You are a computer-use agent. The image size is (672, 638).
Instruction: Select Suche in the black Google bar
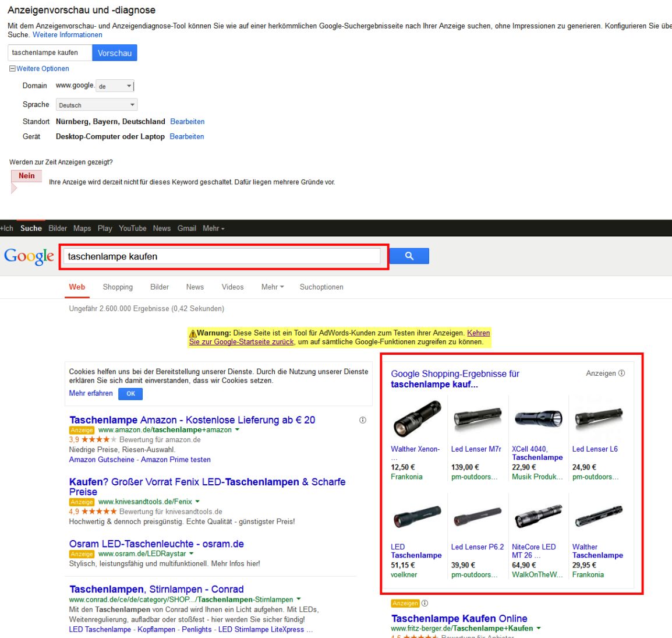(31, 228)
